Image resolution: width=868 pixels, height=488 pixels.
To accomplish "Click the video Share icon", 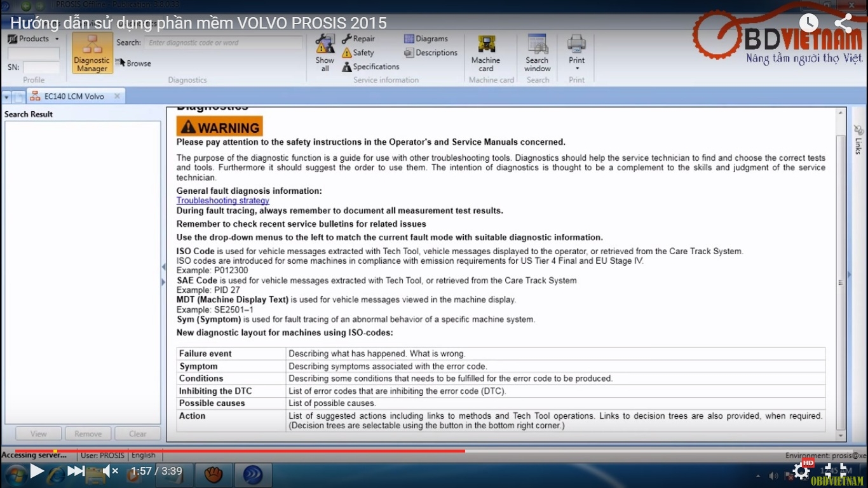I will (843, 23).
